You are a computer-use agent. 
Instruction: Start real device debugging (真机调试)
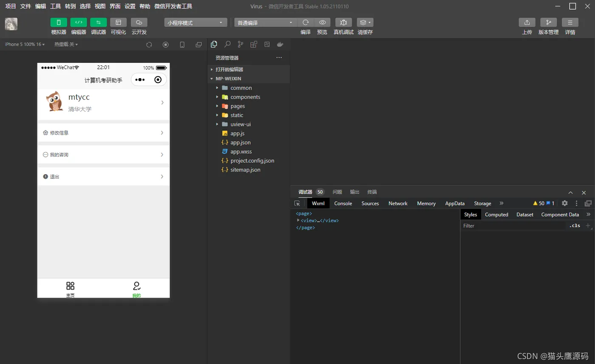(x=343, y=23)
